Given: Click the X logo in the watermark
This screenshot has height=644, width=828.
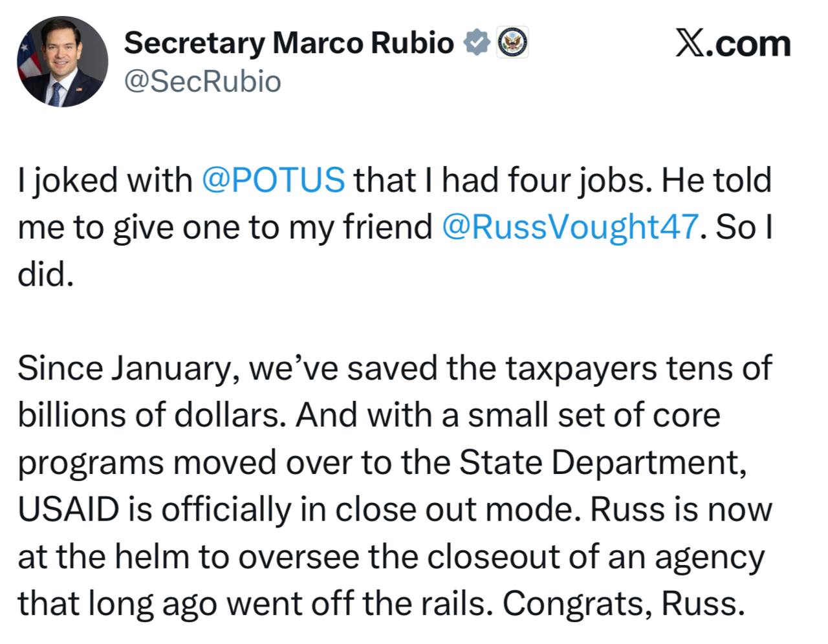Looking at the screenshot, I should point(690,44).
